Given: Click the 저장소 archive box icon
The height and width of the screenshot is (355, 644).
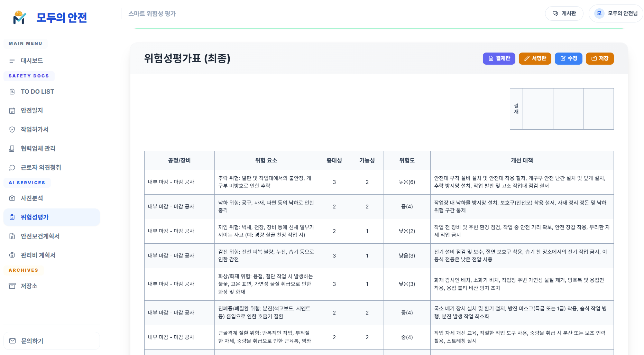Looking at the screenshot, I should coord(12,286).
